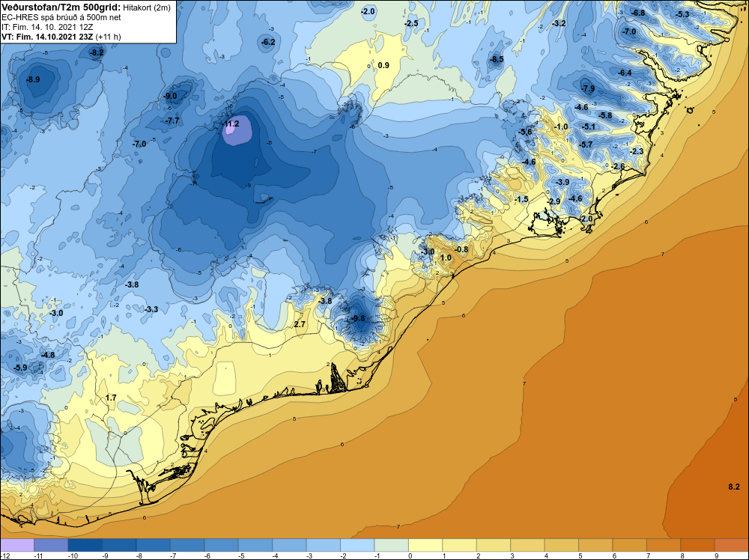Screen dimensions: 749x560
Task: Select the 8.2 temperature label over the sea
Action: (734, 487)
